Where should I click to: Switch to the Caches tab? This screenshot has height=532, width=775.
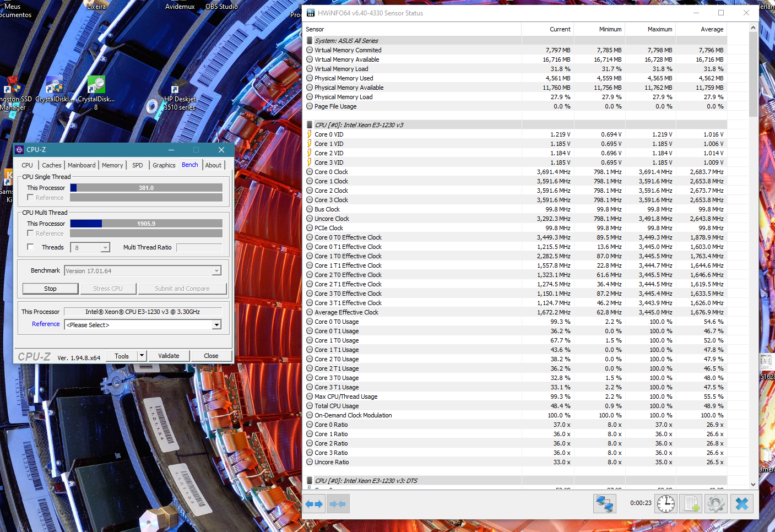(52, 165)
